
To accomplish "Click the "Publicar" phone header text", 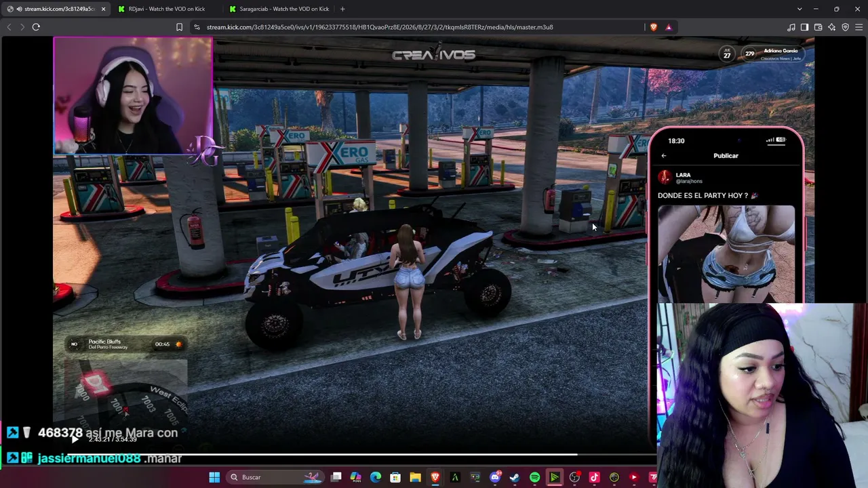I will coord(726,156).
